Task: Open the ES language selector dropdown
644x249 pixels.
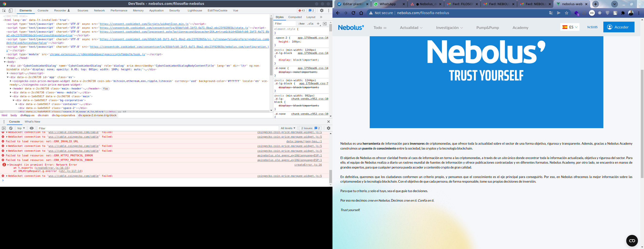Action: 570,27
